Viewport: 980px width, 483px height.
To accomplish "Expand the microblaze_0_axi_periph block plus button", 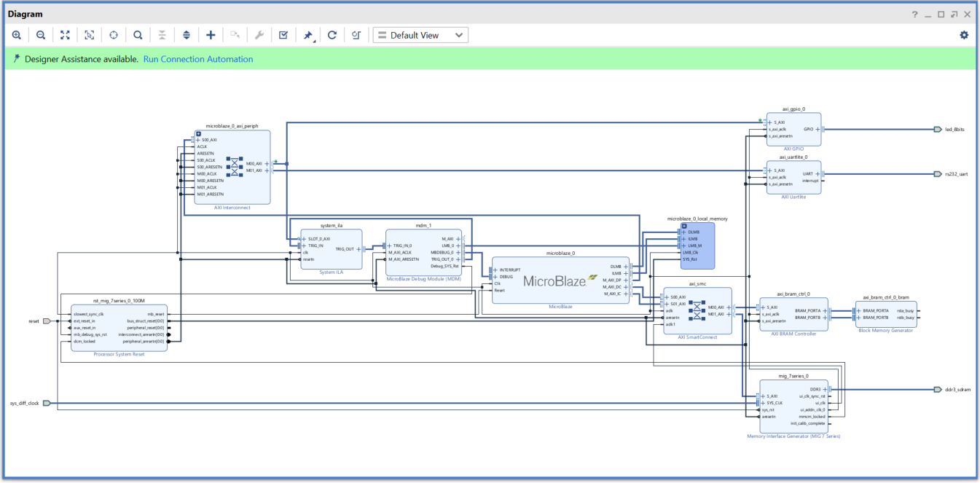I will coord(198,133).
